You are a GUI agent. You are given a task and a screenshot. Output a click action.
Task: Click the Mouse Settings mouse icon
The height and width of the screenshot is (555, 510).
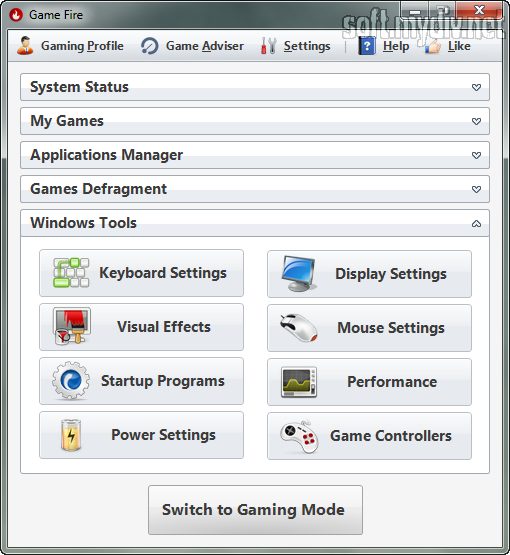299,328
